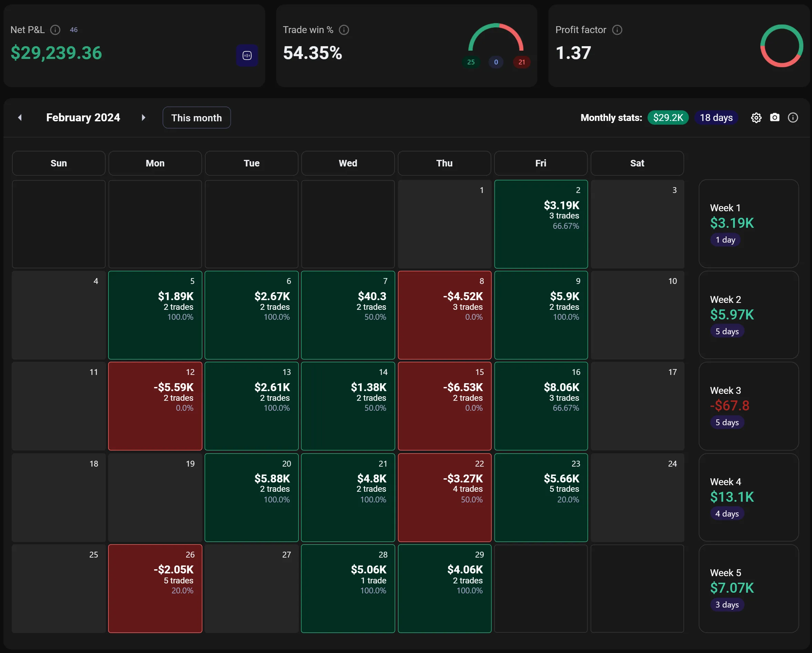This screenshot has width=812, height=653.
Task: Click the Week 5 summary card
Action: tap(748, 588)
